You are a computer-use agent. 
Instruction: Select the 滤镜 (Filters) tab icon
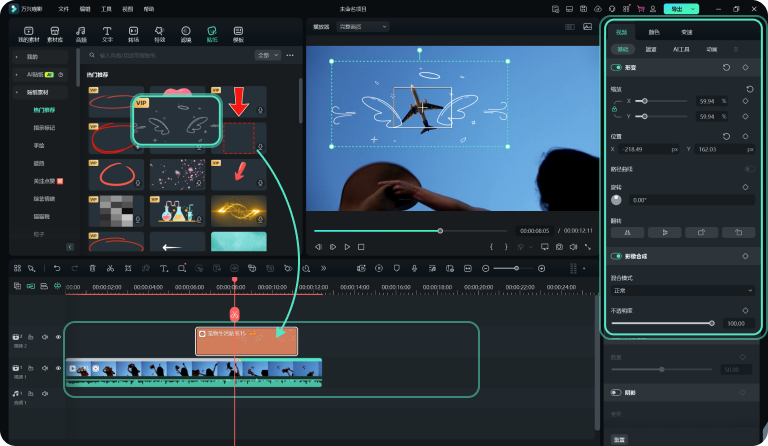point(185,34)
